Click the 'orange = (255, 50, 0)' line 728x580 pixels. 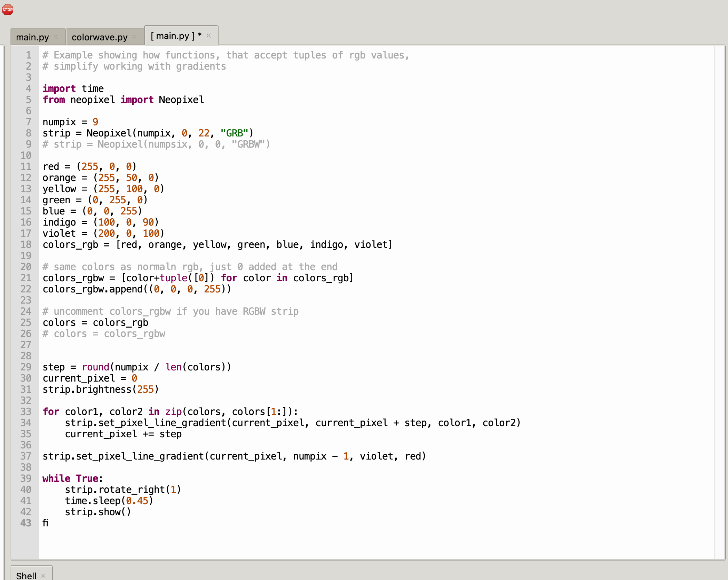point(101,178)
